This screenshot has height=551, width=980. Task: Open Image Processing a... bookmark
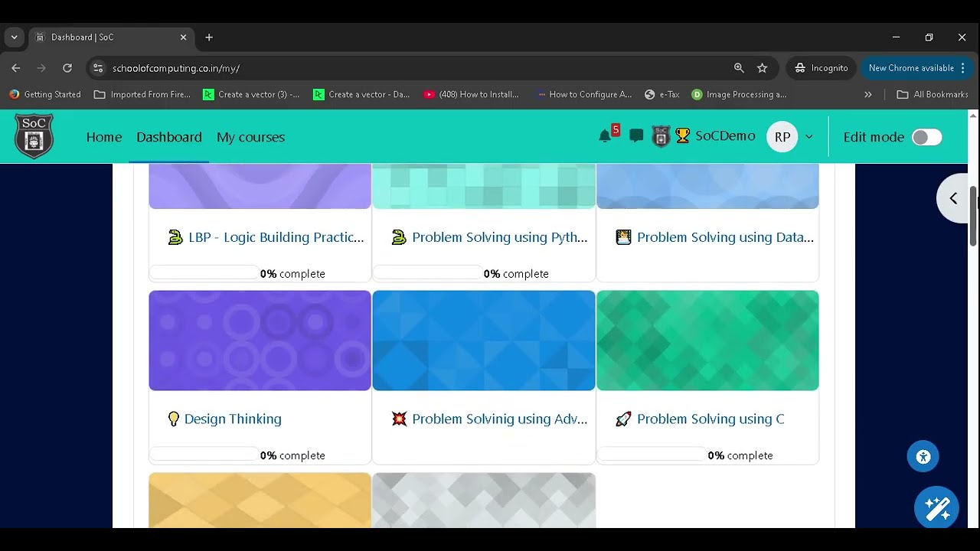(739, 94)
